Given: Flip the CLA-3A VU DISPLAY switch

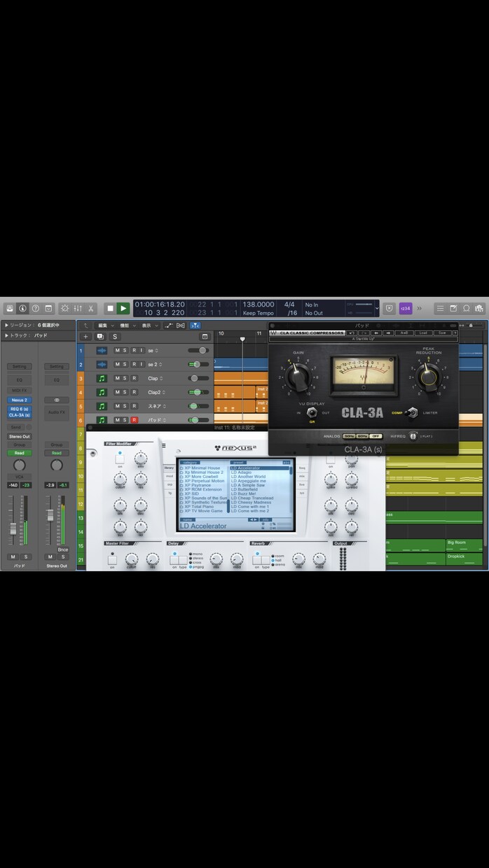Looking at the screenshot, I should tap(312, 413).
